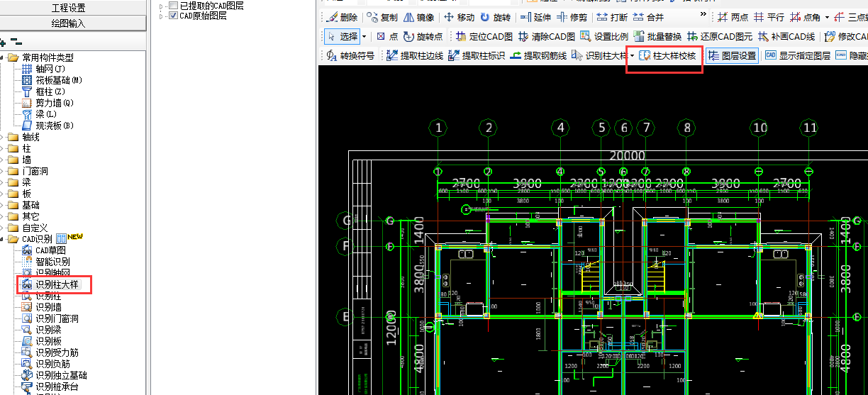This screenshot has height=395, width=868.
Task: Show hidden toolbar items via » chevron
Action: pos(703,15)
